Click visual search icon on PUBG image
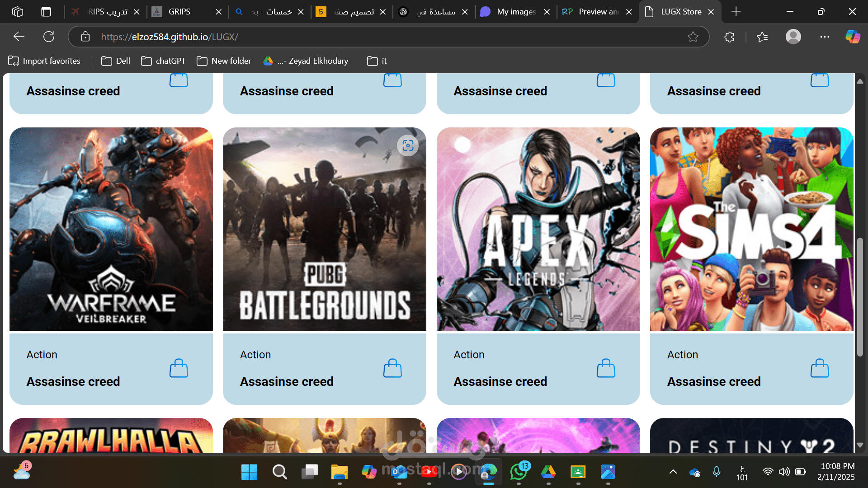This screenshot has height=488, width=868. pos(408,145)
